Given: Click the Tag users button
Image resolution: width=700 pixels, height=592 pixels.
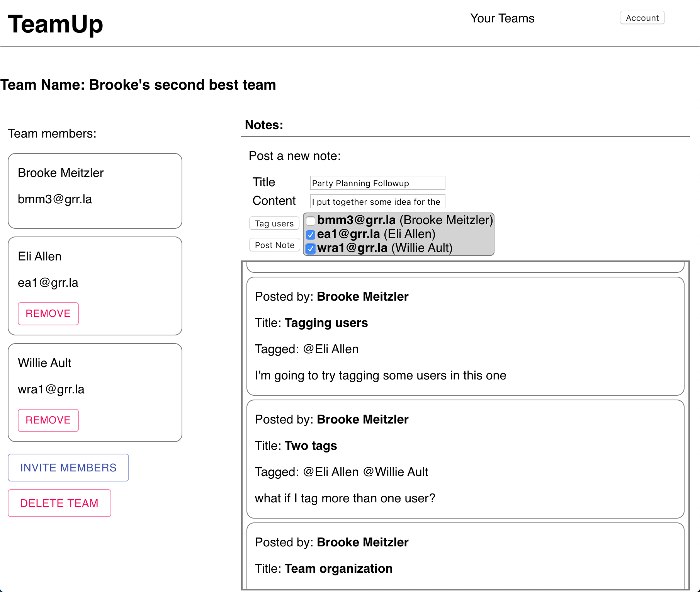Looking at the screenshot, I should click(x=274, y=223).
